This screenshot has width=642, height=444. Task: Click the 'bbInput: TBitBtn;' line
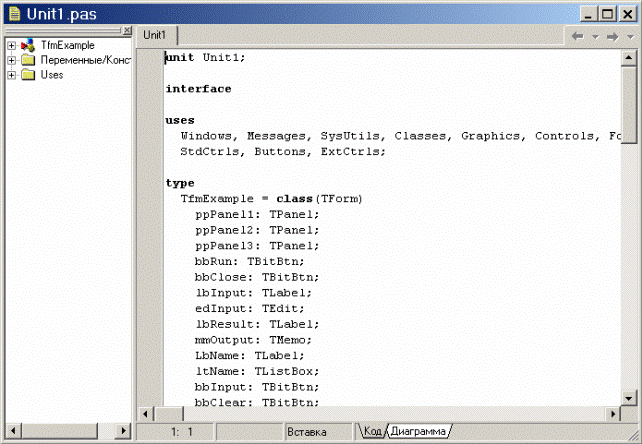257,387
